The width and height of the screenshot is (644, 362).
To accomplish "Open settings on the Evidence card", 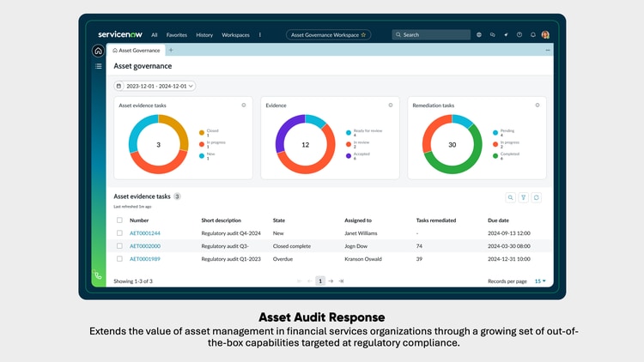I will (391, 106).
